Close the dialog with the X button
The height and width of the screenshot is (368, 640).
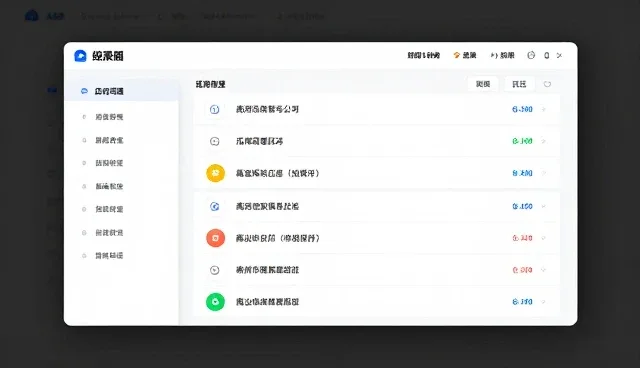[560, 55]
